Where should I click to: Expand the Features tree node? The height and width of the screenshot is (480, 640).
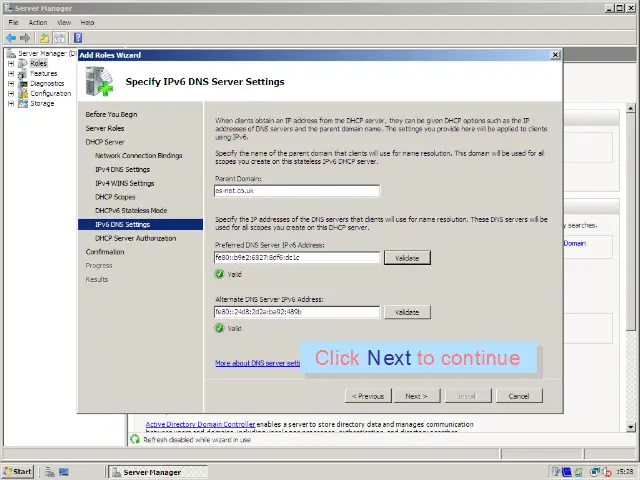pyautogui.click(x=11, y=74)
